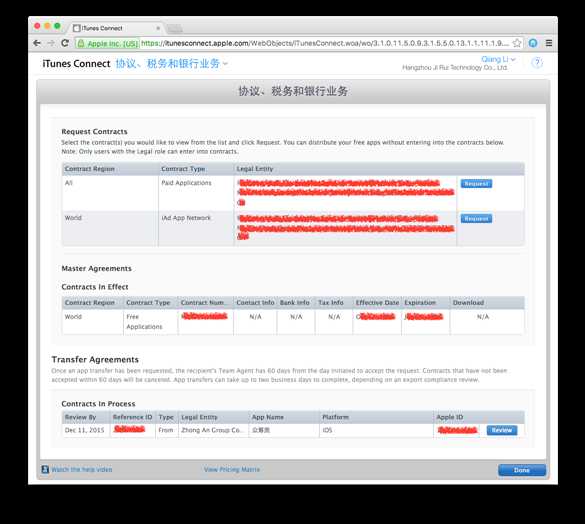
Task: Bookmark page with the star icon
Action: pyautogui.click(x=517, y=43)
